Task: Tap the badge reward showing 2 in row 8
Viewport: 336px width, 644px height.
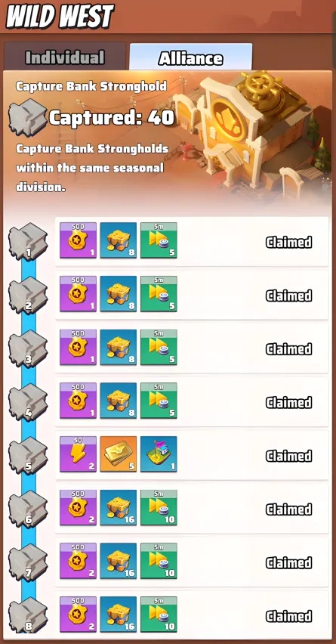Action: [x=78, y=614]
